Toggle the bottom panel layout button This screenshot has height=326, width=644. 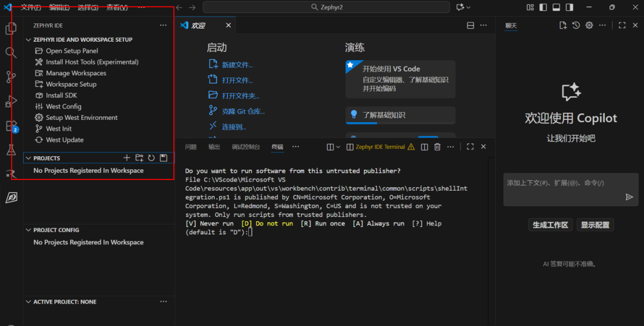556,7
